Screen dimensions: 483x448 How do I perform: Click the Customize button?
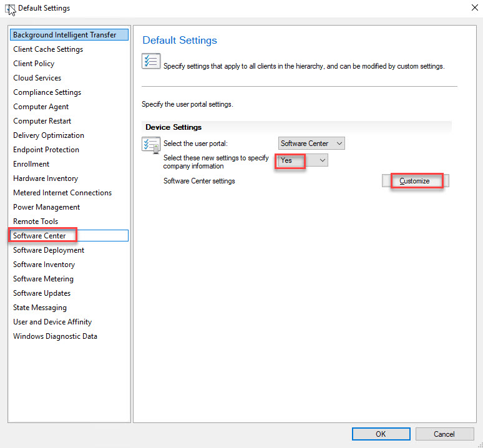pyautogui.click(x=415, y=181)
